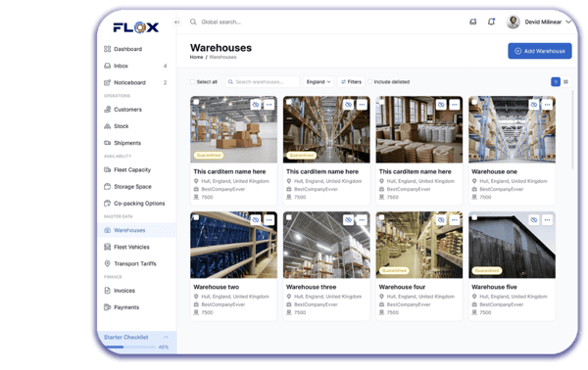The image size is (588, 370).
Task: Click the warehouse list vertical scrollbar
Action: pos(572,129)
